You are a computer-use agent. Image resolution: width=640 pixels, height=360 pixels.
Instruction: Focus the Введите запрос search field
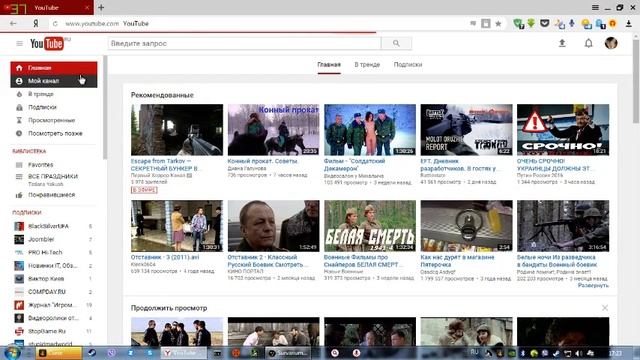pos(244,43)
